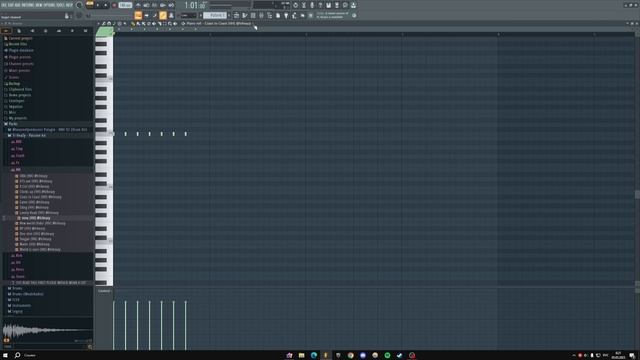Toggle countdown before recording

[x=154, y=5]
